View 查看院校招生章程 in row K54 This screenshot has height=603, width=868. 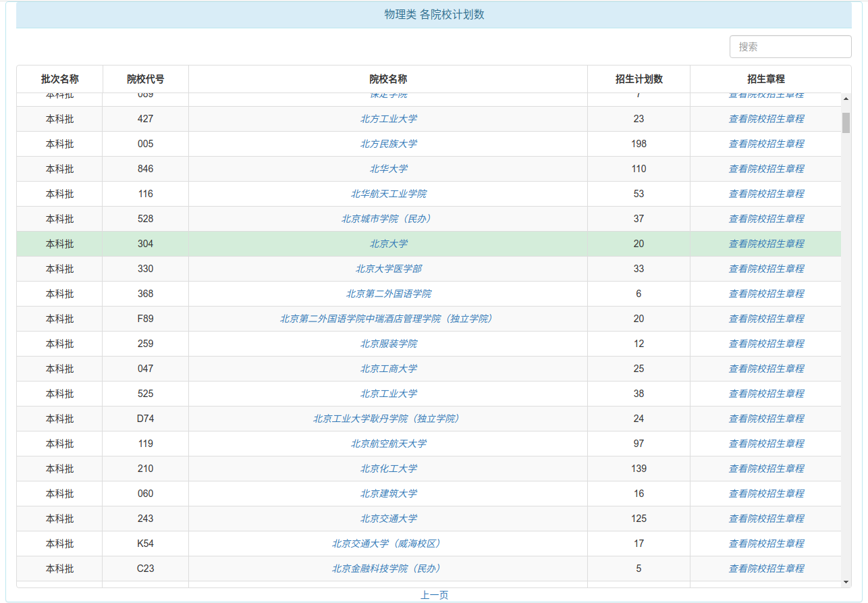point(766,544)
